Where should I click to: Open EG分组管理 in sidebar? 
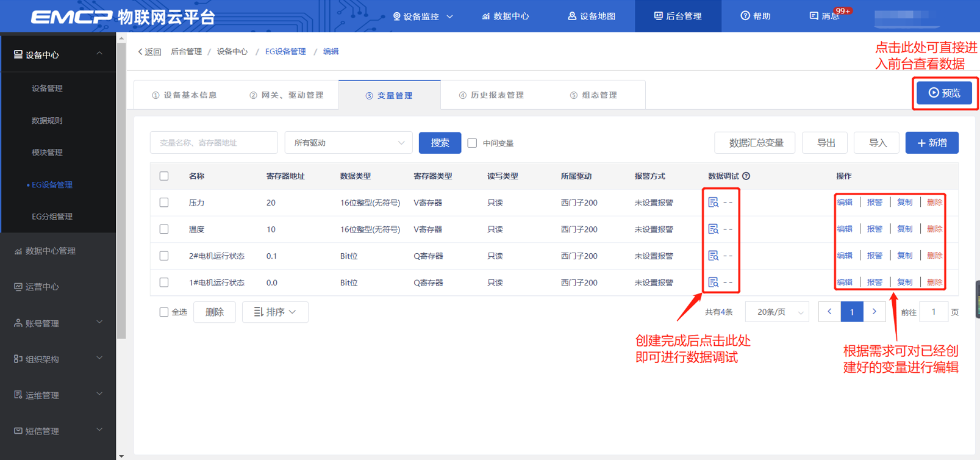52,217
